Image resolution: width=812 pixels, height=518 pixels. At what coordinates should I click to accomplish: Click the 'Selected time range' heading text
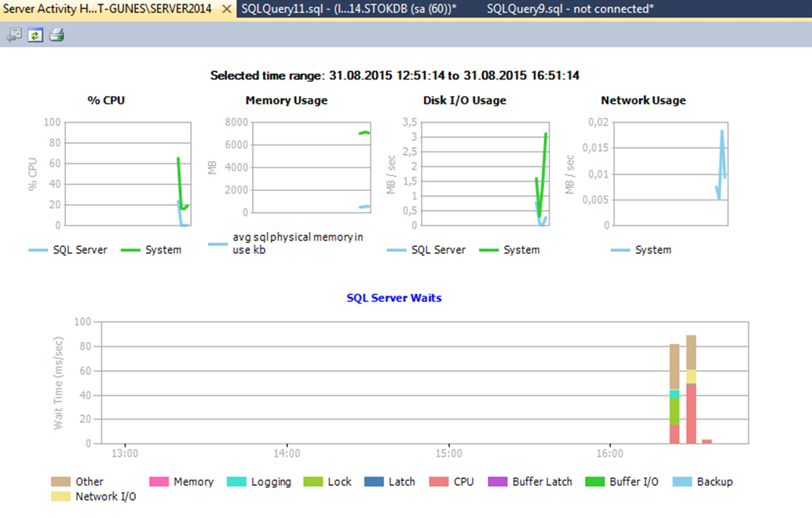pos(394,75)
